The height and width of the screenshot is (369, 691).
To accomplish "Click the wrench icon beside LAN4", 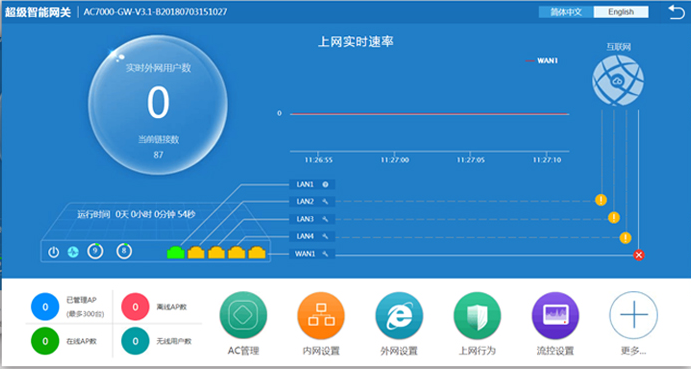I will (x=325, y=236).
